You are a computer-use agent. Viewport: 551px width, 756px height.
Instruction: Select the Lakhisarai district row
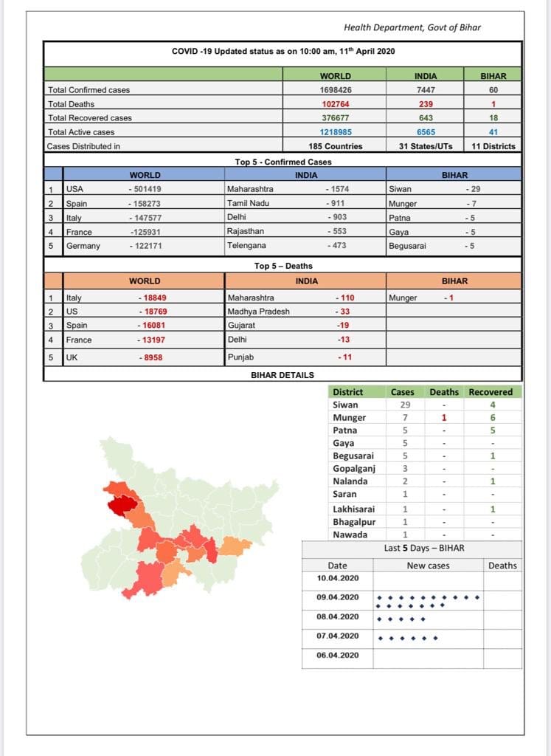(x=426, y=509)
